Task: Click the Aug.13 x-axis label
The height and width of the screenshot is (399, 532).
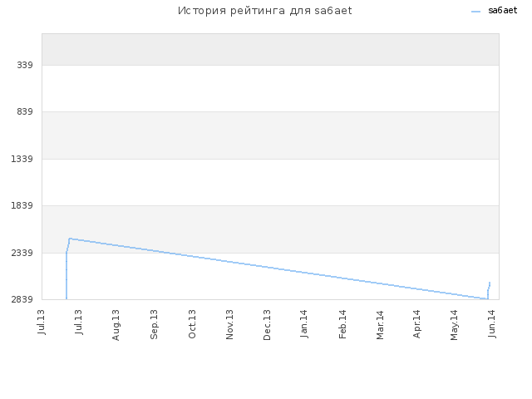Action: click(x=116, y=325)
